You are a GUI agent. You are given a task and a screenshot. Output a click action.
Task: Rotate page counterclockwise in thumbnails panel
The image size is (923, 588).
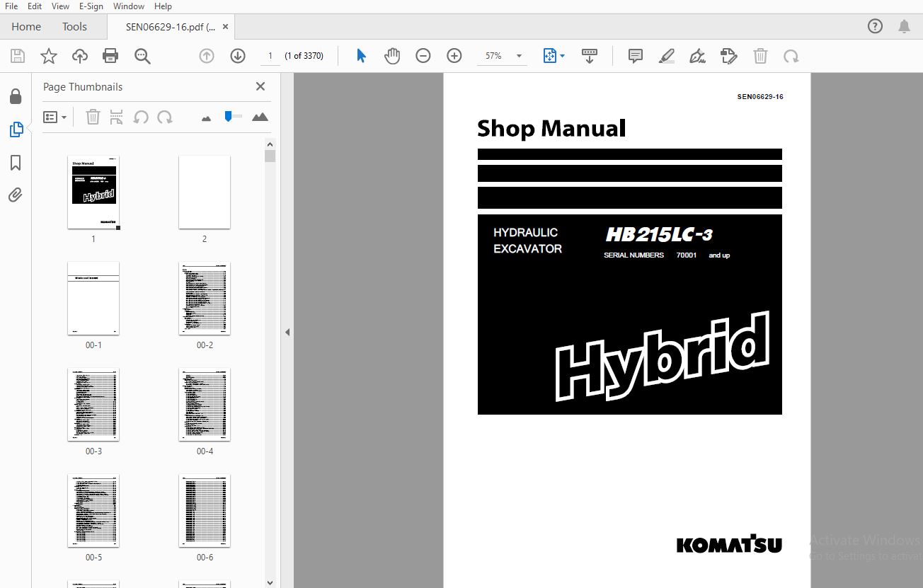pos(141,117)
